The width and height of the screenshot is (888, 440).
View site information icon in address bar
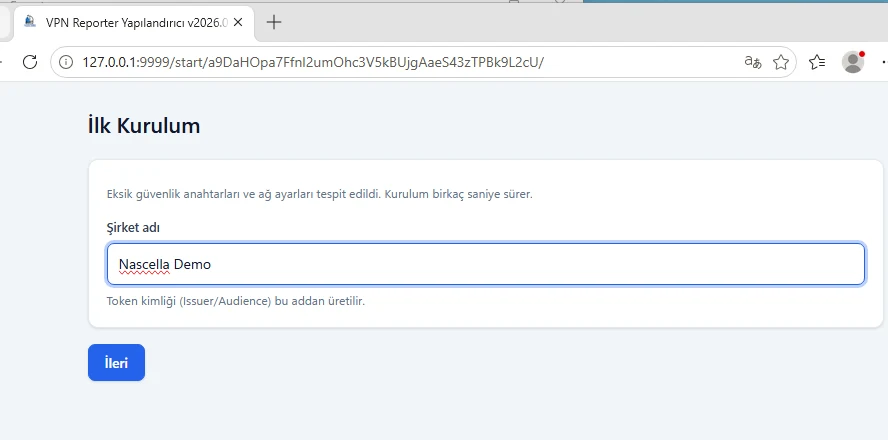click(x=66, y=62)
